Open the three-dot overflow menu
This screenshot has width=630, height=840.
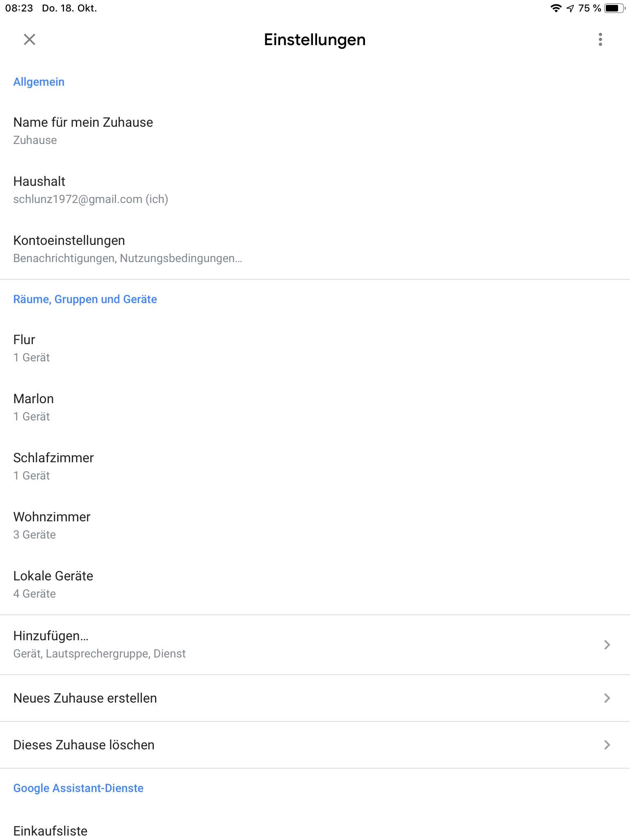[x=600, y=40]
